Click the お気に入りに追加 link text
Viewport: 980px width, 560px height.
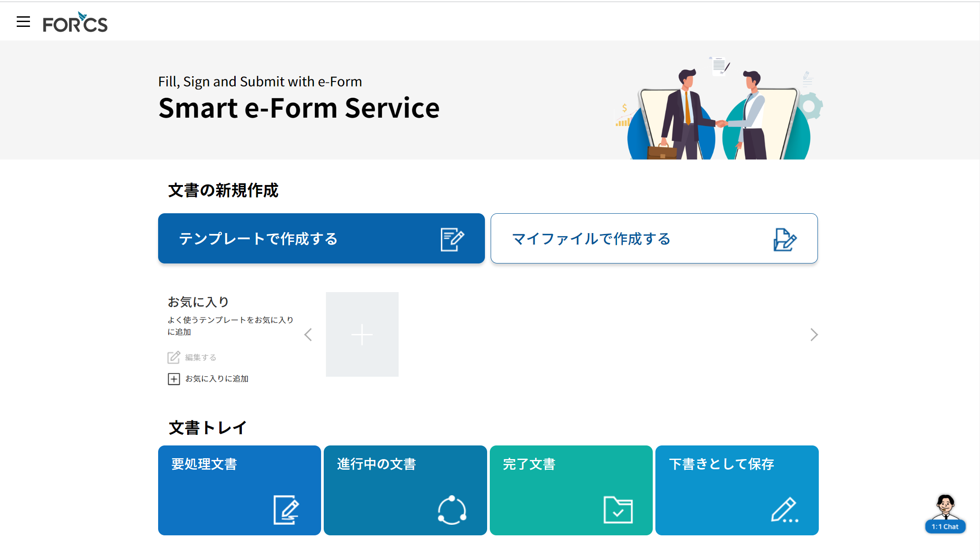[x=217, y=379]
